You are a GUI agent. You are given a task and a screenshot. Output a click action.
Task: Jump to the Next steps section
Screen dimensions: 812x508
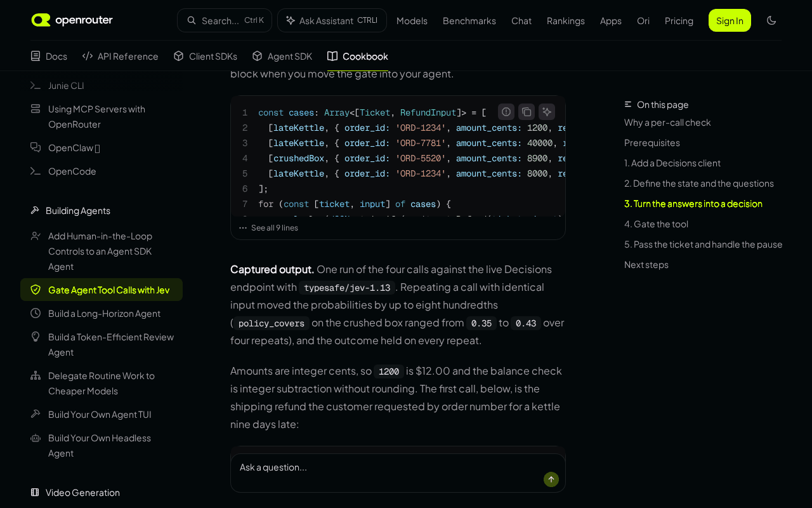coord(646,264)
